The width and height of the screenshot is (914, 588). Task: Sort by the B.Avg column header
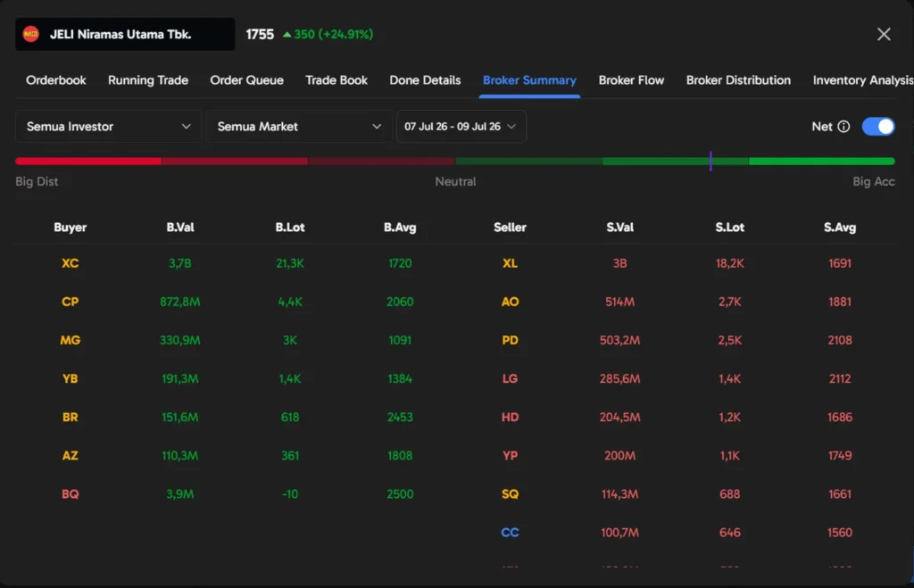[400, 228]
